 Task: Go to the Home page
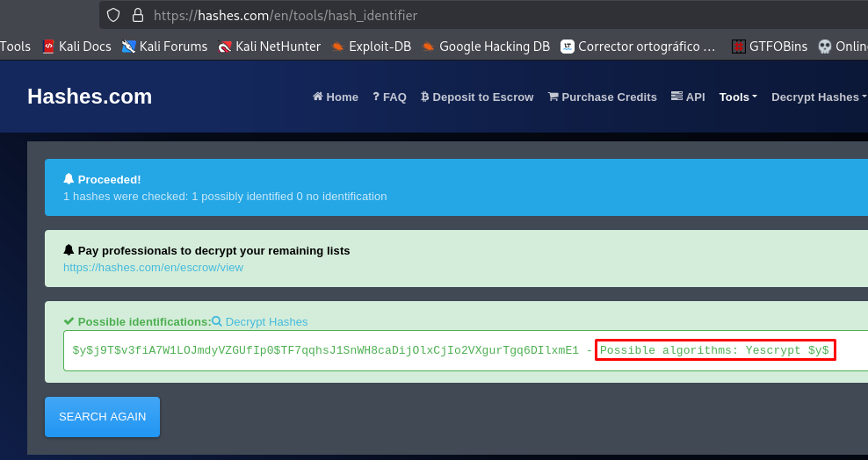coord(336,97)
